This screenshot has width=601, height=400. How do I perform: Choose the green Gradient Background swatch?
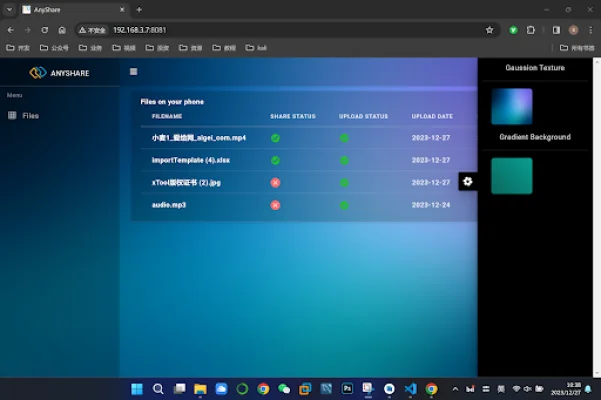point(511,175)
